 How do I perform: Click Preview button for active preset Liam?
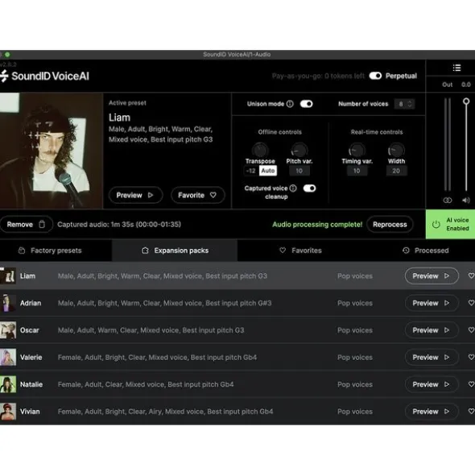coord(135,195)
